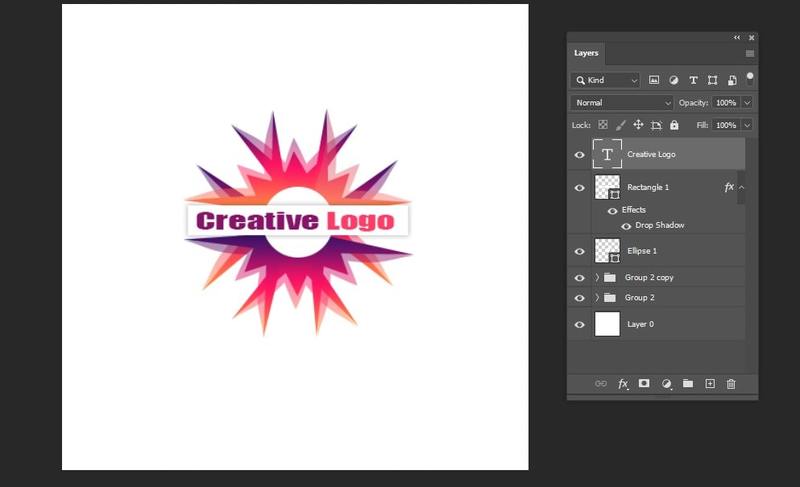This screenshot has width=800, height=487.
Task: Create new group with folder icon
Action: click(688, 383)
